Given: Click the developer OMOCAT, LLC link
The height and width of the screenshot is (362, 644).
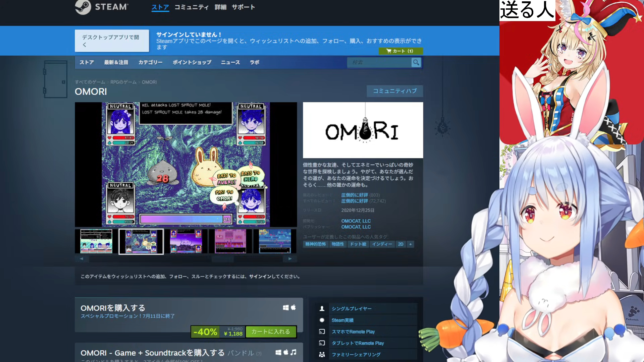Looking at the screenshot, I should (x=356, y=221).
